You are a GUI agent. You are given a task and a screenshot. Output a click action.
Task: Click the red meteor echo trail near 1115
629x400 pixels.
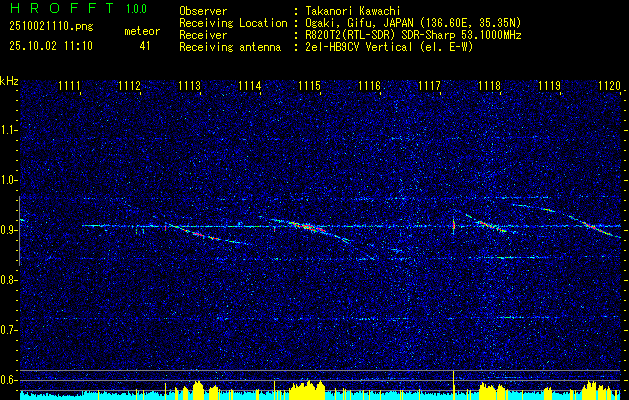(307, 227)
